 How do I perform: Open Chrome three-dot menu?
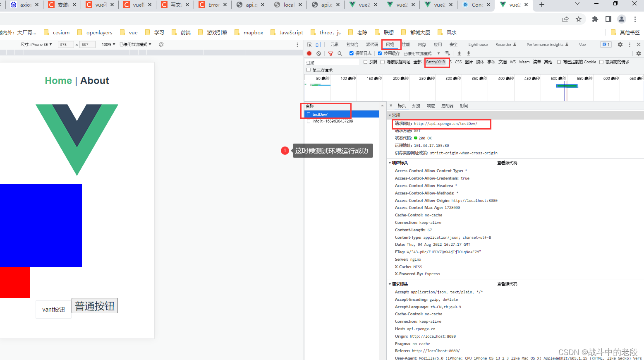[x=635, y=19]
